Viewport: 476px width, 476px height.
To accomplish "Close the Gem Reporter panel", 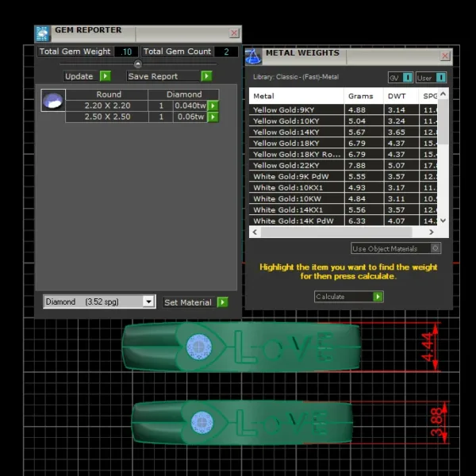I will (x=234, y=33).
